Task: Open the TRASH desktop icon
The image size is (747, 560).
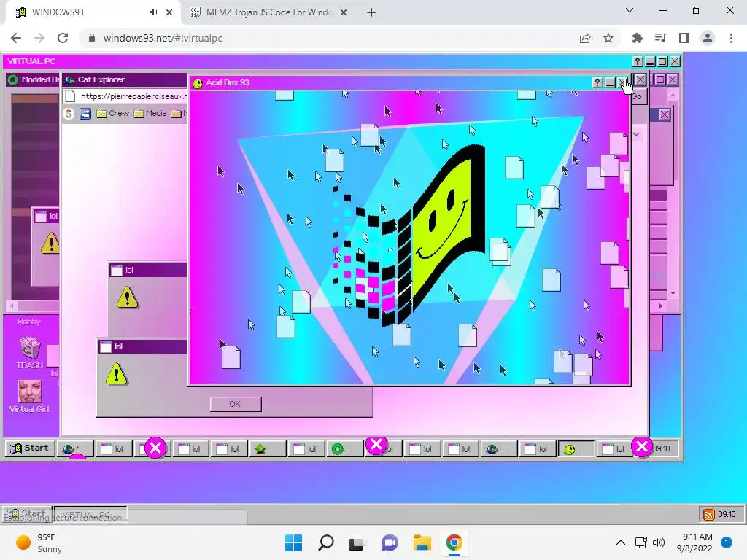Action: point(29,353)
